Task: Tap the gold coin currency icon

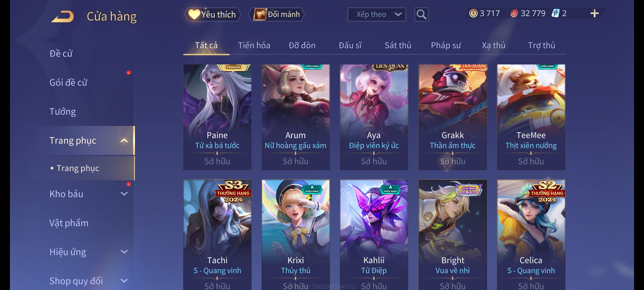Action: pos(473,13)
